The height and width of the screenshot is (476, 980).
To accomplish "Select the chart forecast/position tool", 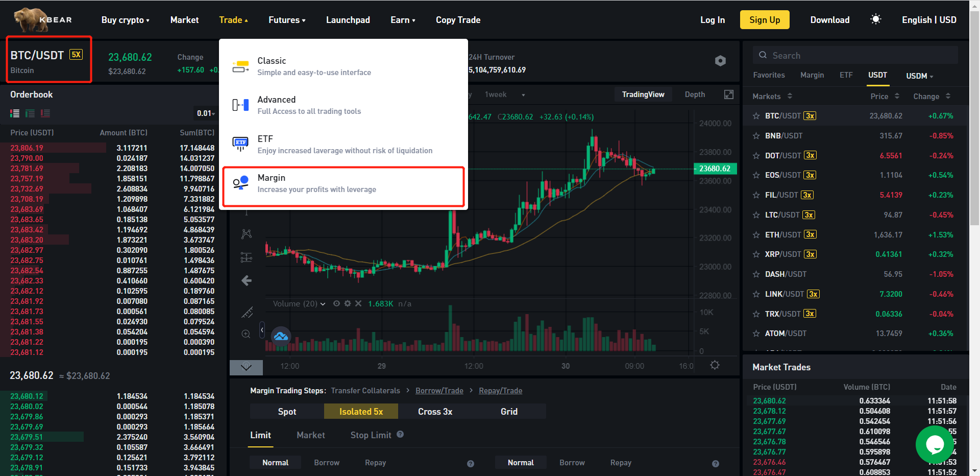I will click(247, 257).
